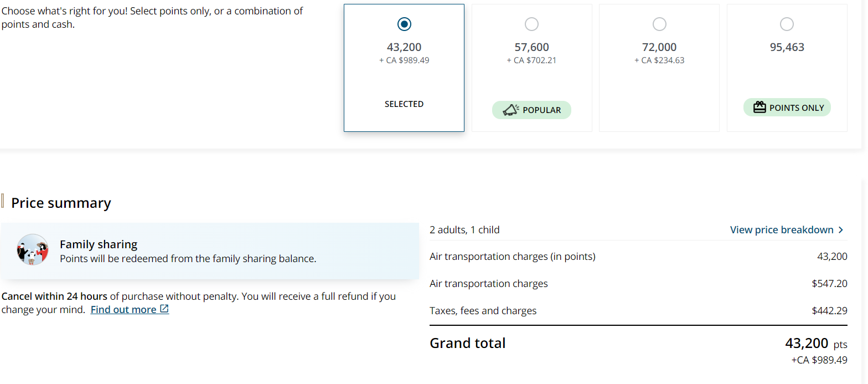Expand View price breakdown chevron arrow
Viewport: 868px width, 384px height.
click(x=841, y=230)
